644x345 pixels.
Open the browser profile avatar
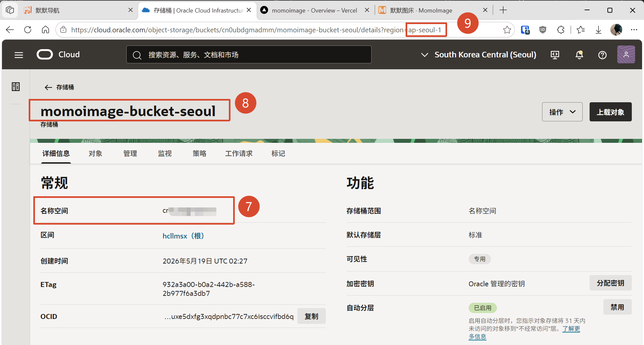click(616, 30)
